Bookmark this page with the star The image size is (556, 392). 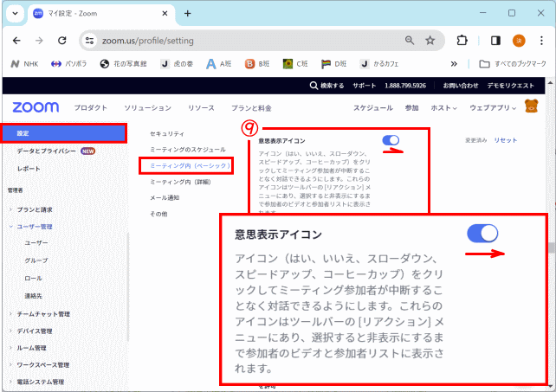point(430,41)
